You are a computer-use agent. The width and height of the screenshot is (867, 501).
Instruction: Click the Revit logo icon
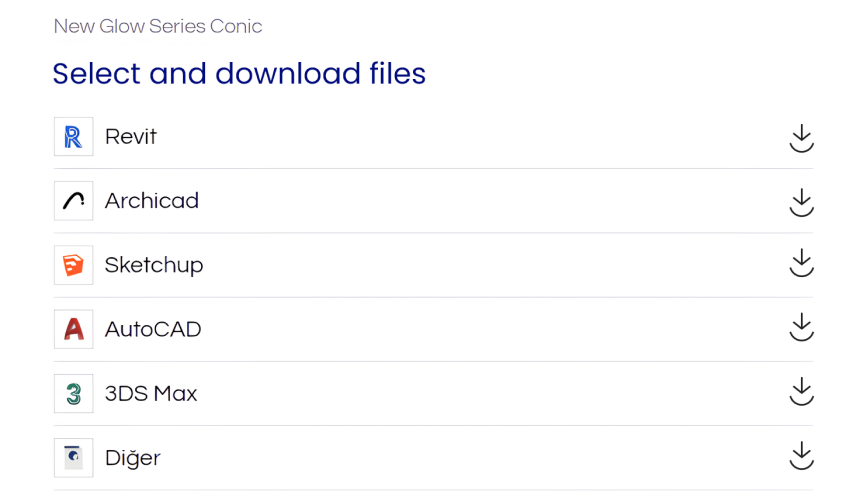click(x=73, y=137)
